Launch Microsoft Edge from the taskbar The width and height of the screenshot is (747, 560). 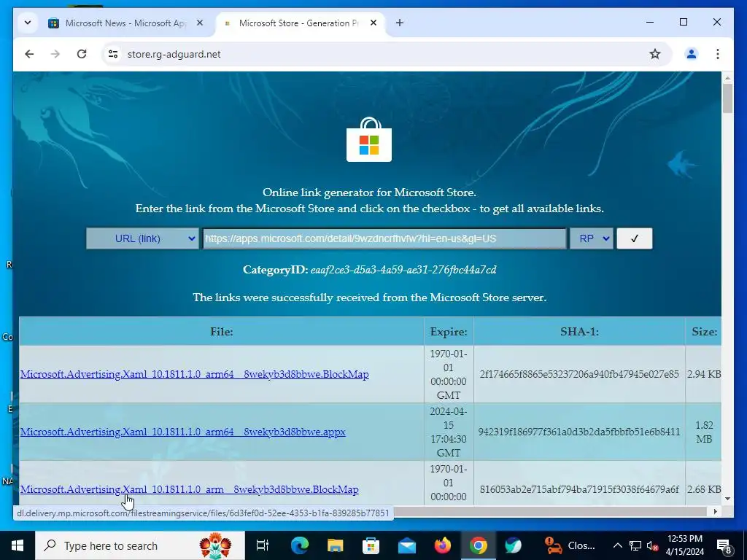(x=300, y=545)
